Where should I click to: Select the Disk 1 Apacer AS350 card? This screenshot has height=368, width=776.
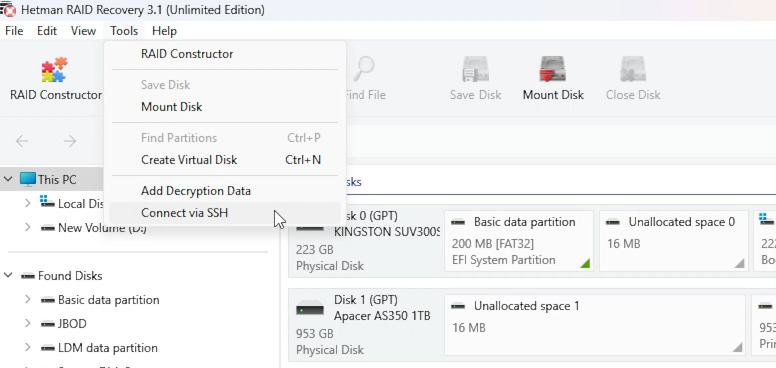click(366, 325)
